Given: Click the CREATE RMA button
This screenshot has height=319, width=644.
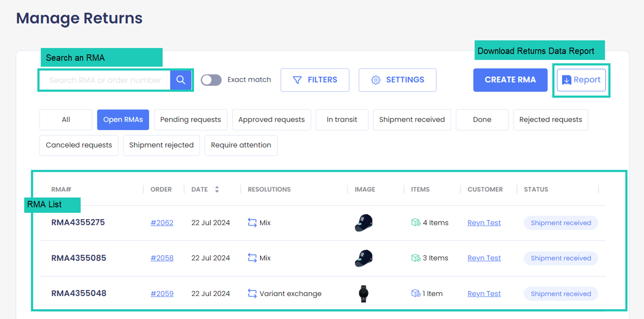Looking at the screenshot, I should pyautogui.click(x=510, y=80).
